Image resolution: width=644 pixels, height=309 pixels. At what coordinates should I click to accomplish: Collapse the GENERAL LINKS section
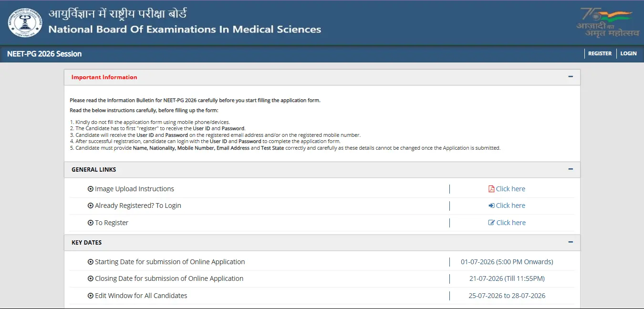pyautogui.click(x=571, y=169)
